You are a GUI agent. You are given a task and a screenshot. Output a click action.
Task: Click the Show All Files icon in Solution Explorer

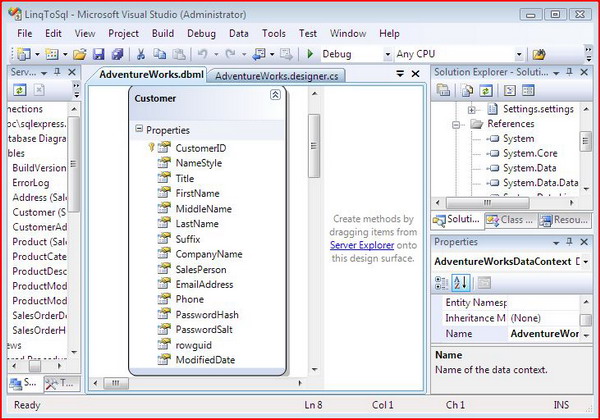point(467,90)
